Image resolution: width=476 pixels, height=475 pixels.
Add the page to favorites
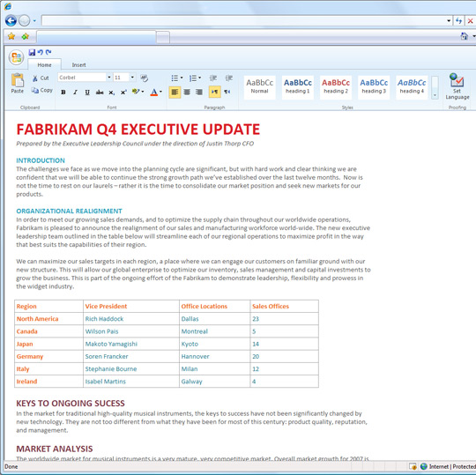[26, 36]
